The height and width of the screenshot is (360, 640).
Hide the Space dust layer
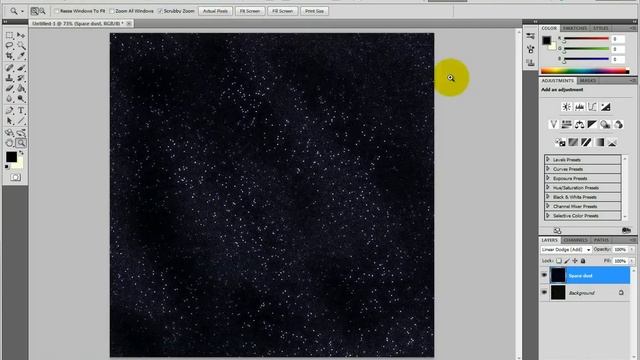click(x=544, y=276)
